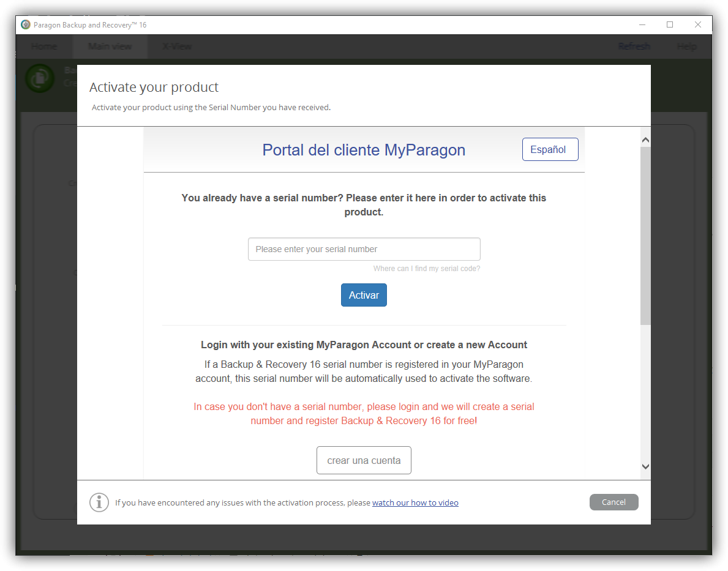Switch to the Home tab in the main window
This screenshot has width=728, height=571.
coord(44,47)
